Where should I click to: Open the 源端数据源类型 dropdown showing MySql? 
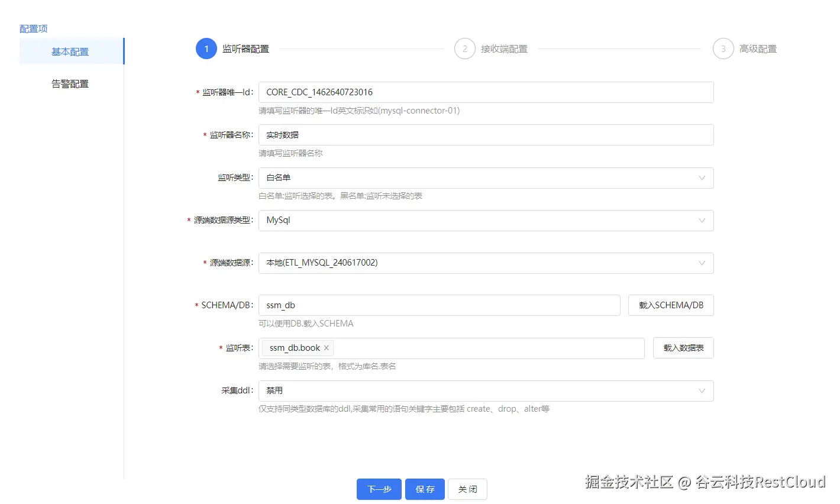tap(486, 221)
